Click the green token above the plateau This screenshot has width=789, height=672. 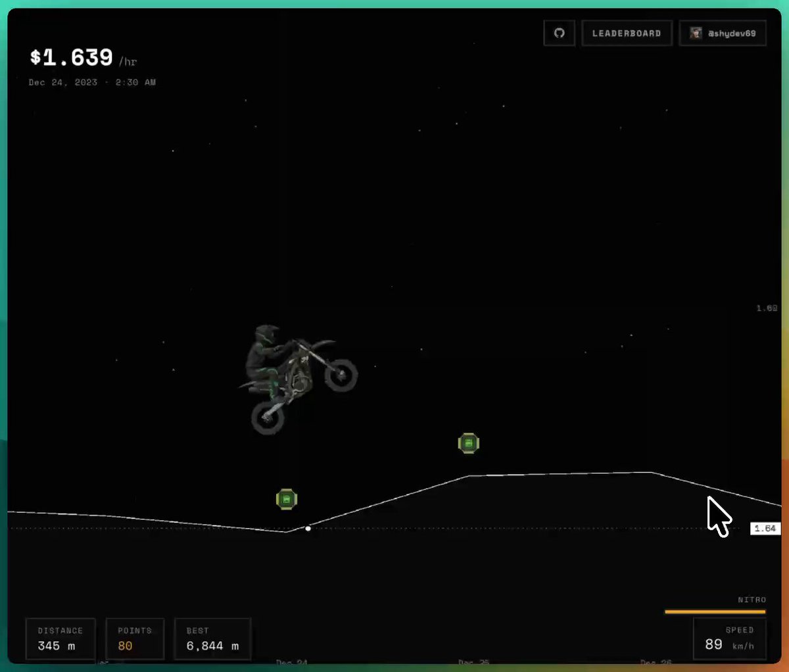tap(469, 443)
